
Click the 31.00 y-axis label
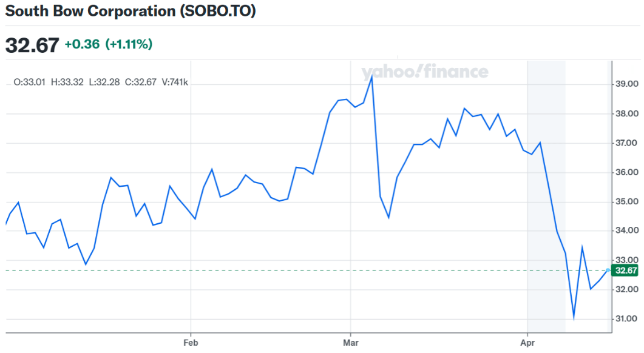(x=627, y=318)
